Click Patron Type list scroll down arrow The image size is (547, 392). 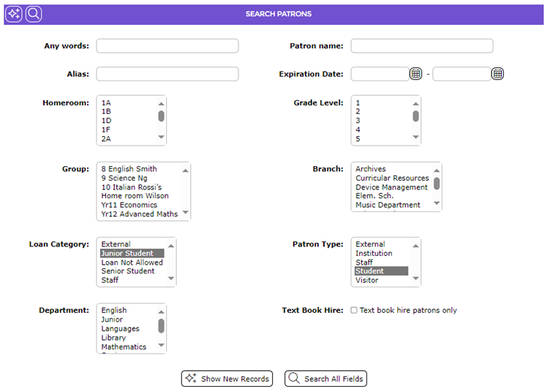415,279
